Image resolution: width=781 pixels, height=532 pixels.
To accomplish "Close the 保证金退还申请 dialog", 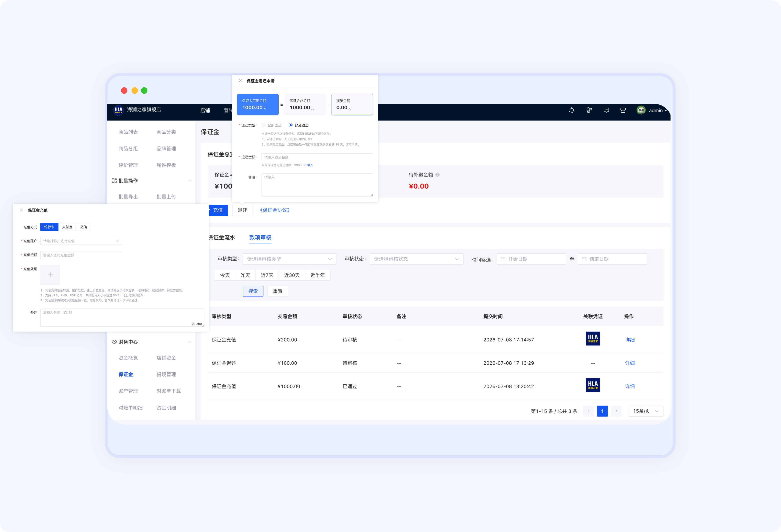I will [x=240, y=81].
